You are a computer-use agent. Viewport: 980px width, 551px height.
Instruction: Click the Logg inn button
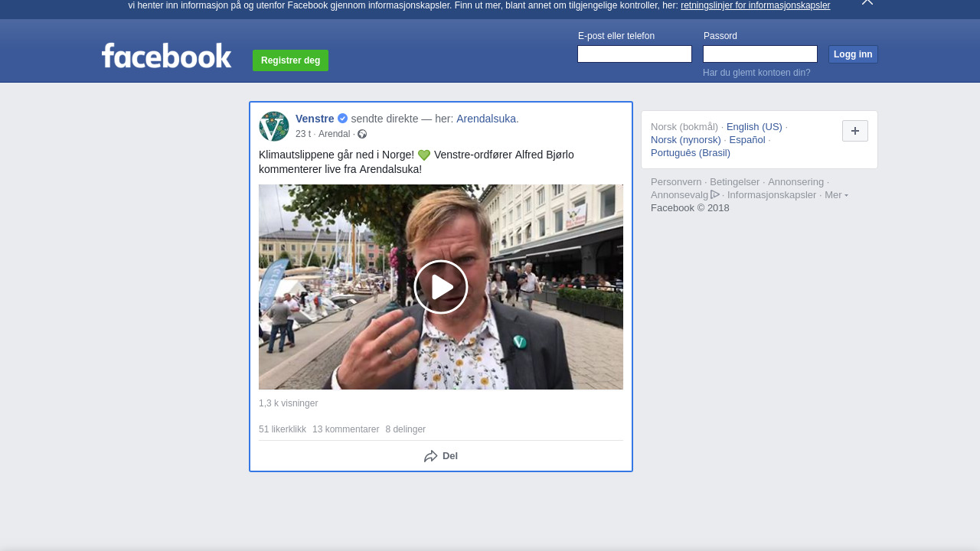(x=853, y=54)
